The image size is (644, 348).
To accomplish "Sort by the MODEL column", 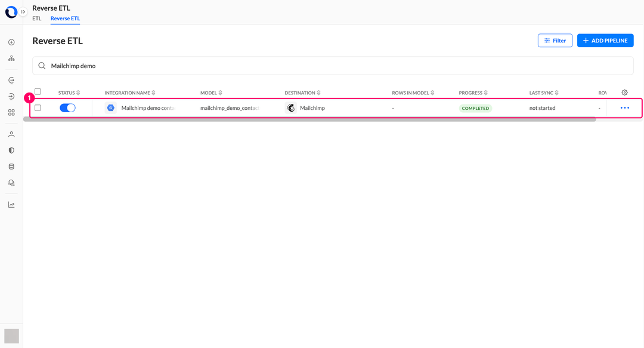I will 211,93.
